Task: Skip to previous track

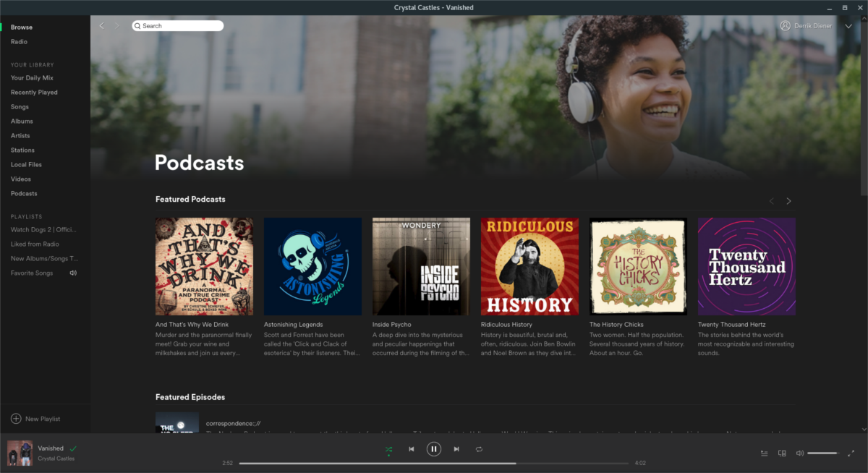Action: (x=412, y=449)
